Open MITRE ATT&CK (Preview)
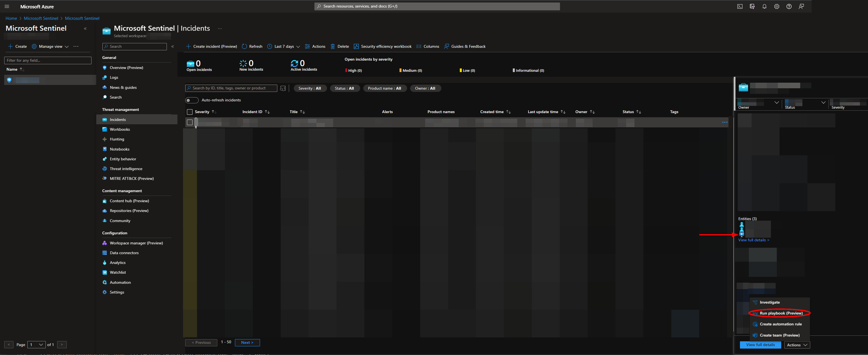The height and width of the screenshot is (355, 868). (131, 178)
